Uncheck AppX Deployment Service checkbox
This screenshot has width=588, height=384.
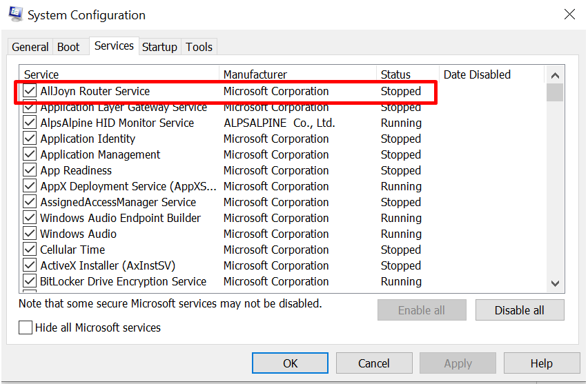tap(30, 186)
